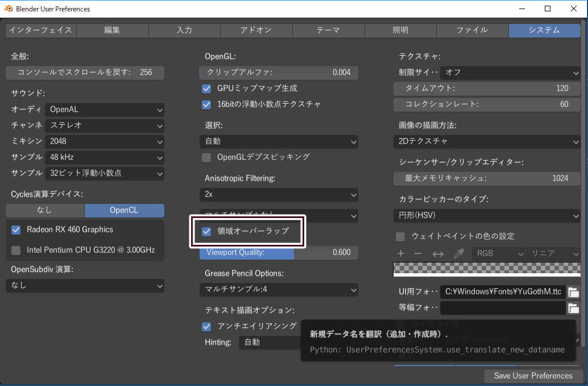
Task: Switch to テーマ tab
Action: click(329, 30)
